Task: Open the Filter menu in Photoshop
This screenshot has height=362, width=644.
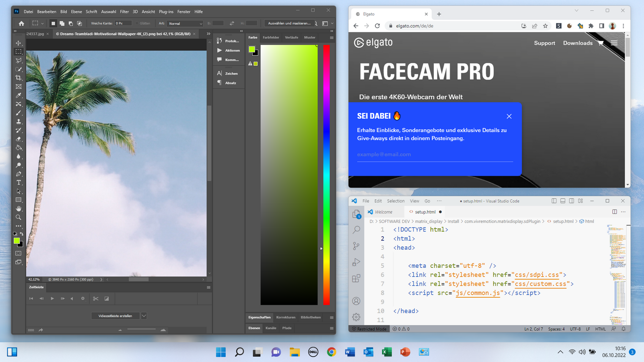Action: coord(124,11)
